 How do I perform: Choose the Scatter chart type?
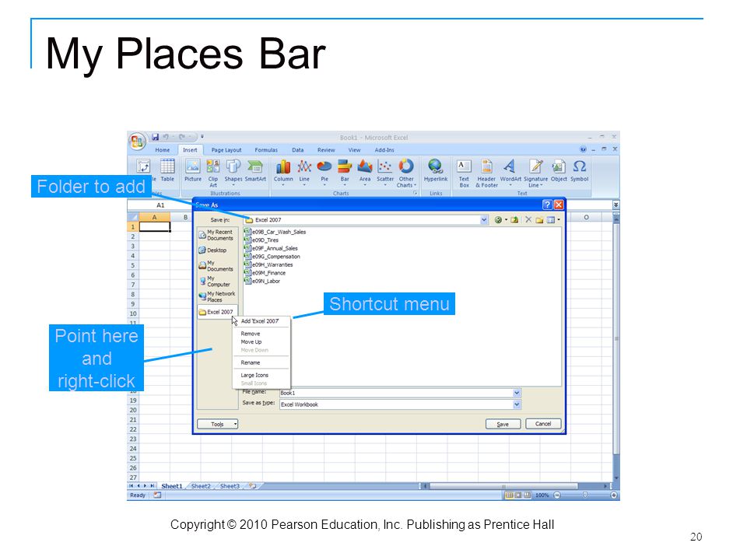(385, 171)
